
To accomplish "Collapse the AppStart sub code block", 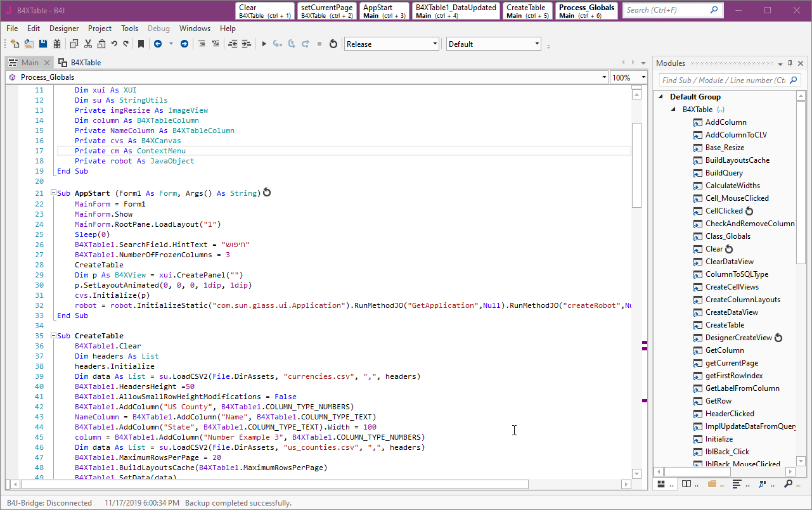I will click(x=53, y=194).
